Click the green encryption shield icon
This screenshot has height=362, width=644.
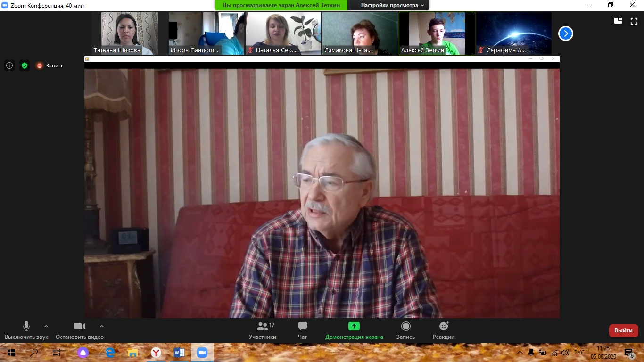pyautogui.click(x=25, y=66)
